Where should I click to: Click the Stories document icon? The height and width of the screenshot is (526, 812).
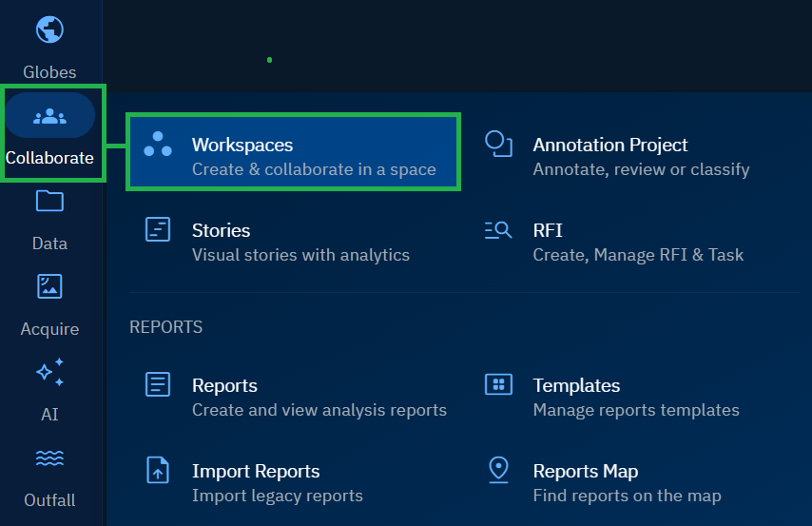[158, 229]
